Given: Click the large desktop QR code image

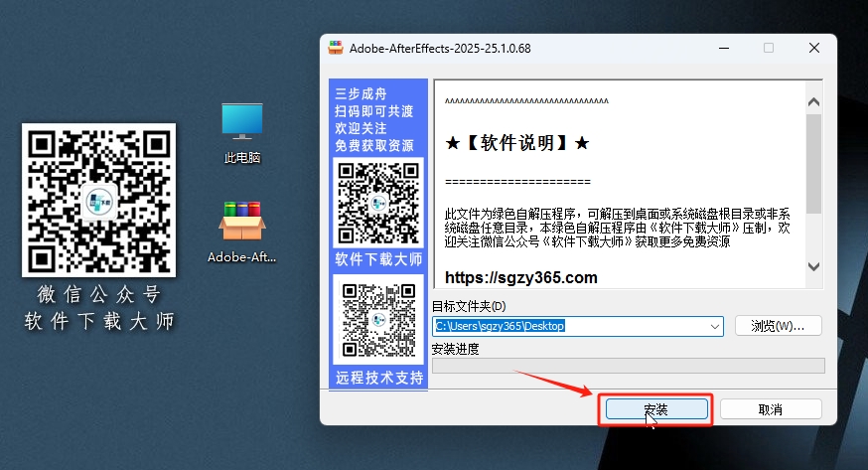Looking at the screenshot, I should 98,200.
